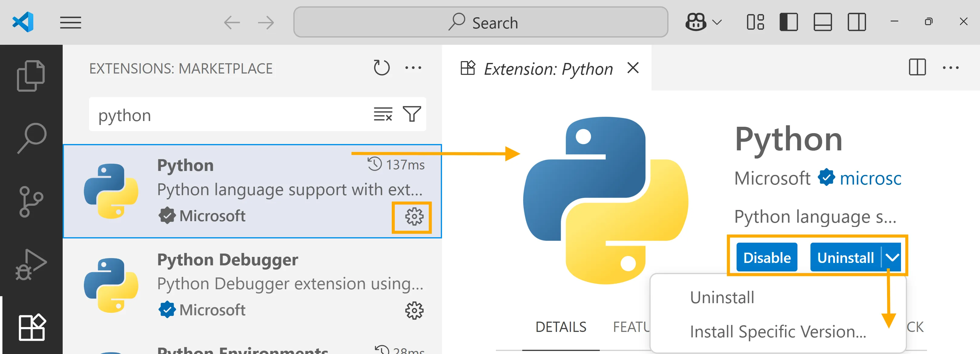
Task: Refresh the extensions marketplace list
Action: click(381, 68)
